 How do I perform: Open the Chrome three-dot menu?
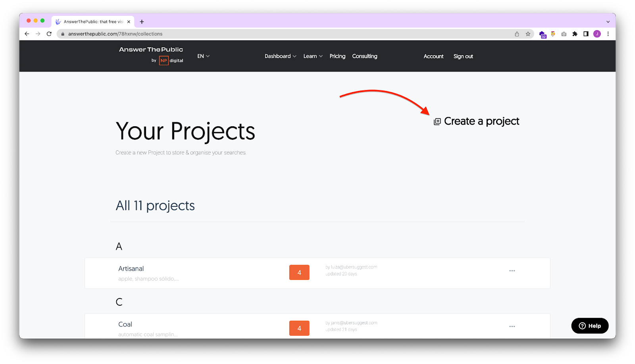[608, 34]
